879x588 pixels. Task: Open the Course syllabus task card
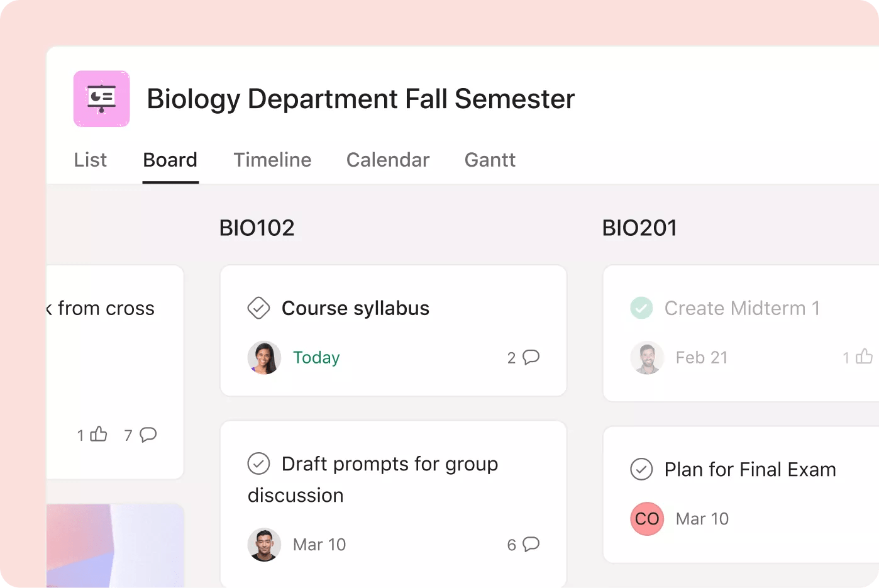[355, 308]
